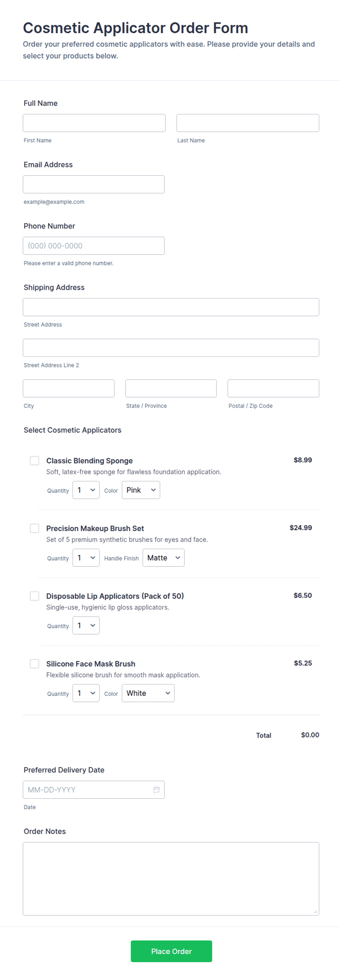Click the Phone Number input field
Viewport: 339px width, 980px height.
coord(94,246)
